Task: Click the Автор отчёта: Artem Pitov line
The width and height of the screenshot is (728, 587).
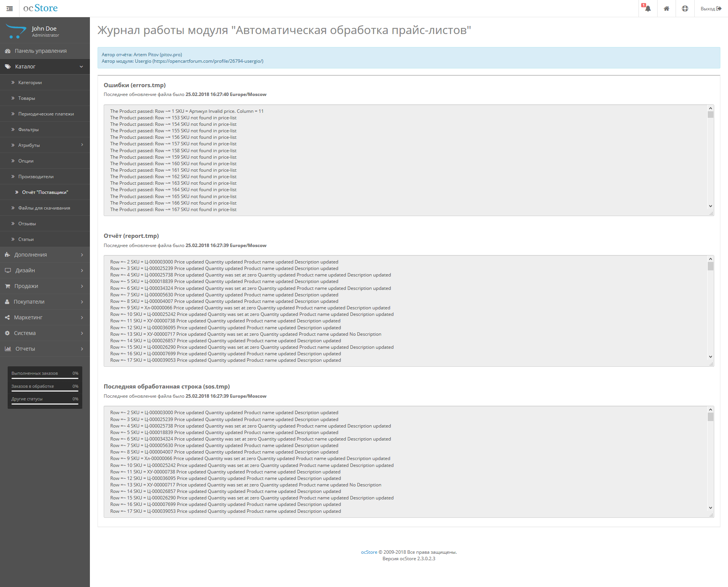Action: tap(142, 55)
